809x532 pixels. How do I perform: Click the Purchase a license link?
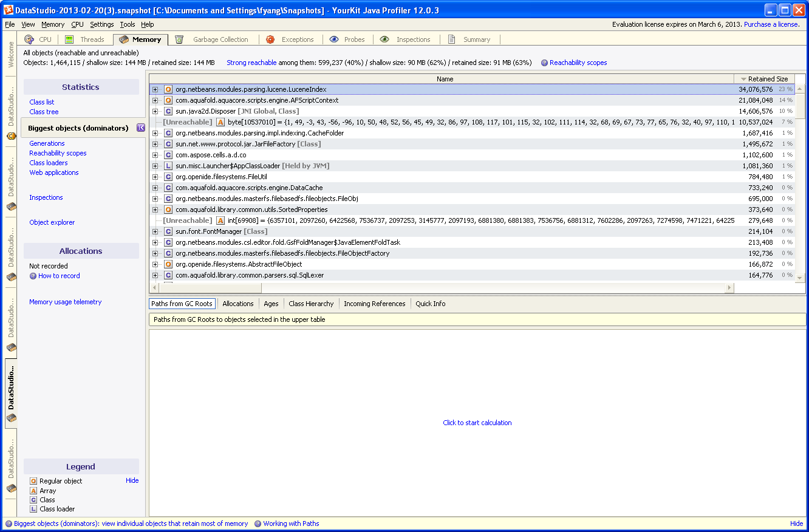772,24
